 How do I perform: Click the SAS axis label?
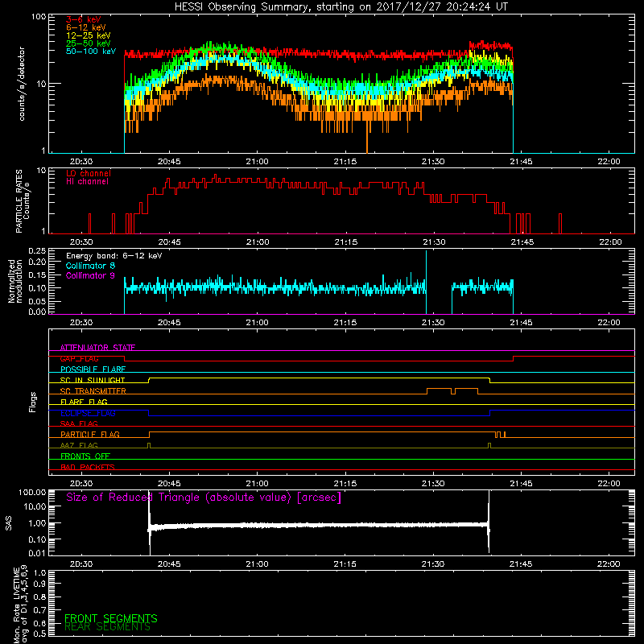(9, 523)
